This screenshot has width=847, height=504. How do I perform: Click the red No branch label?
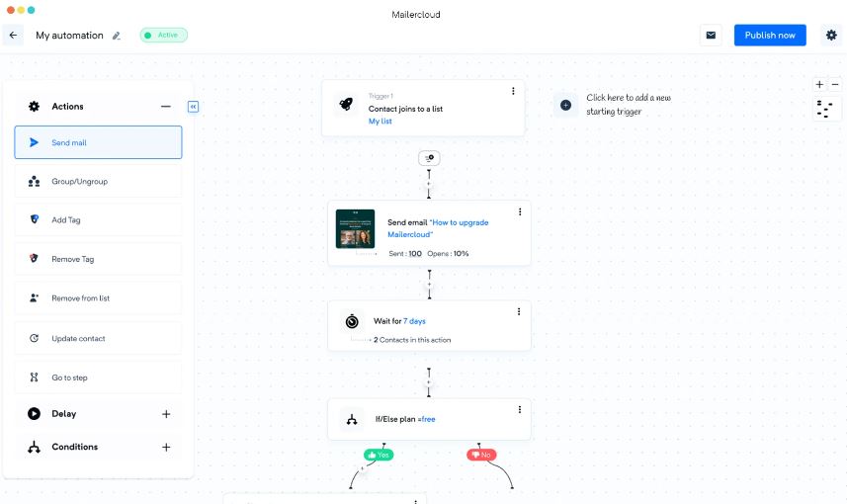[481, 455]
